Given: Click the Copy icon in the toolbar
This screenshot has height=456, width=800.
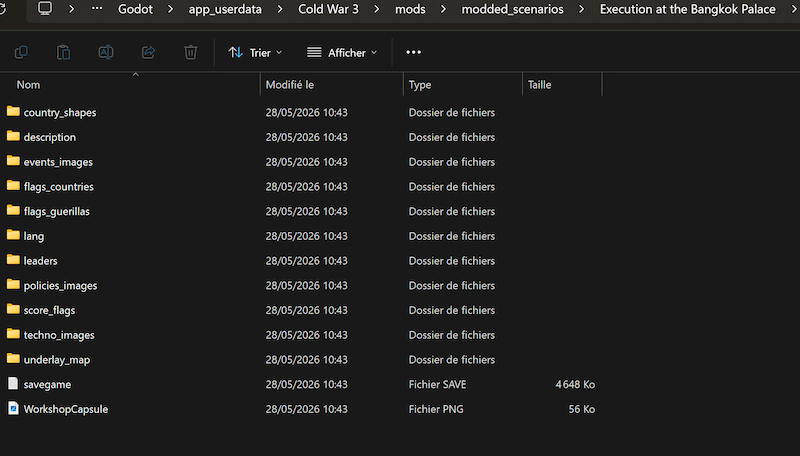Looking at the screenshot, I should (x=21, y=52).
